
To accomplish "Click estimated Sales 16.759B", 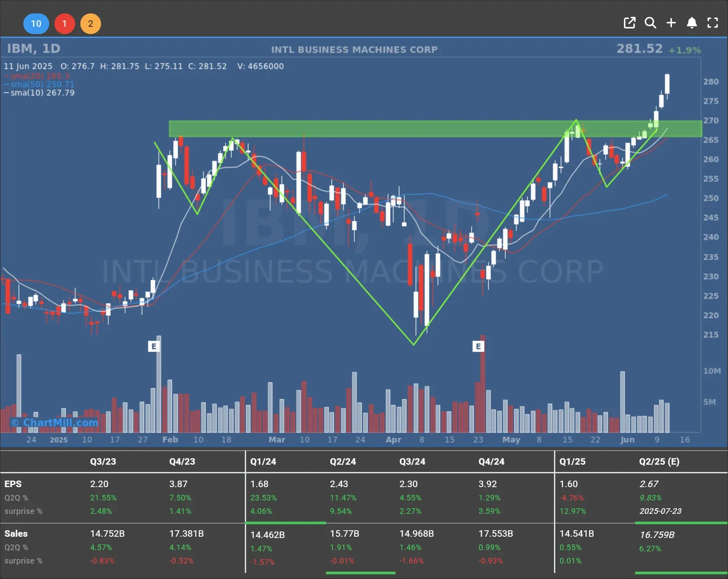I will pos(657,535).
